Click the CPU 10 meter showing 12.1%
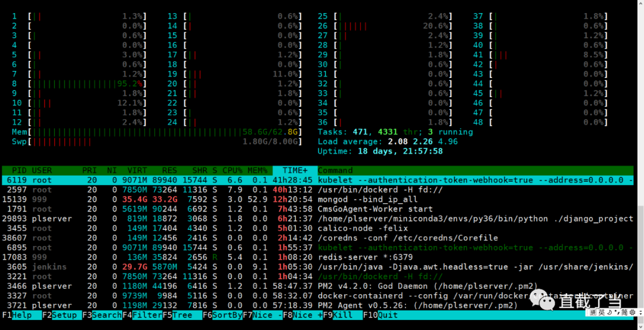The width and height of the screenshot is (644, 330). pos(79,103)
